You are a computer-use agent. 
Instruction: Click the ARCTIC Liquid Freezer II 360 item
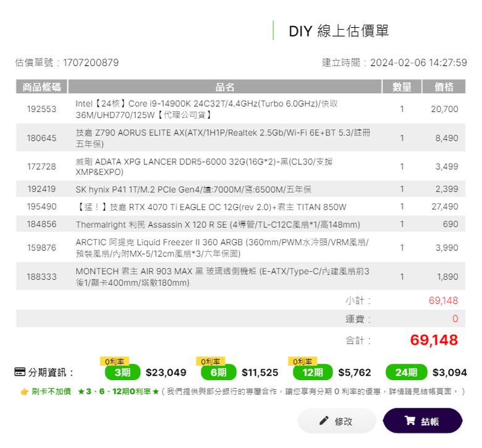[222, 248]
